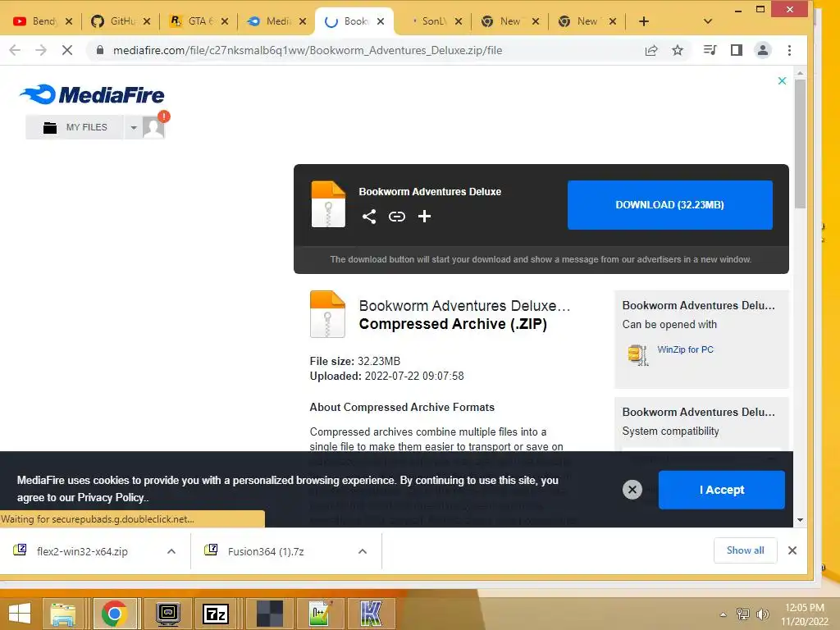The image size is (840, 630).
Task: Expand the MY FILES dropdown arrow
Action: [x=134, y=127]
